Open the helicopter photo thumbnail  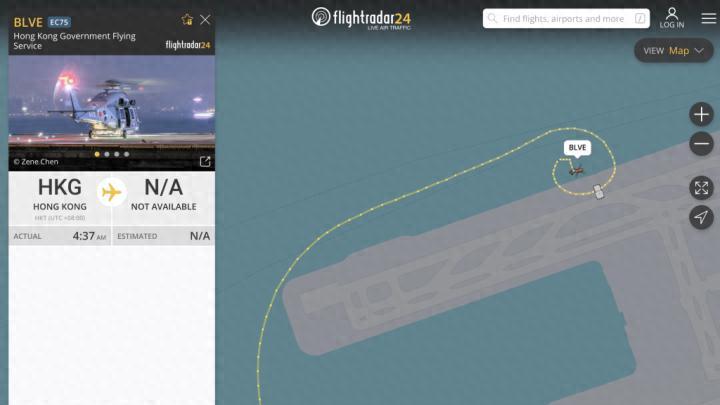[x=112, y=113]
